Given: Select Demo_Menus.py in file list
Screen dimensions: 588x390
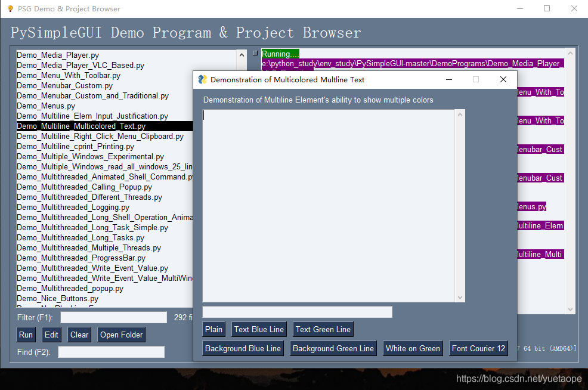Looking at the screenshot, I should [x=46, y=106].
